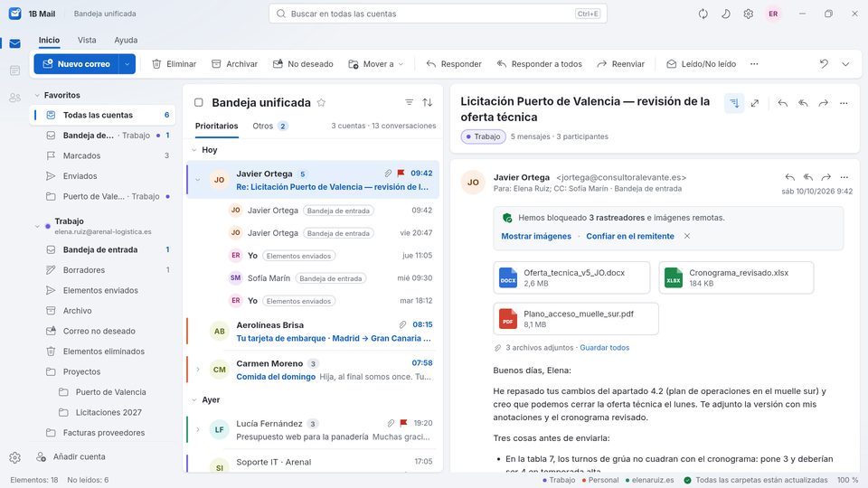
Task: Star the Bandeja unificada folder
Action: (x=321, y=102)
